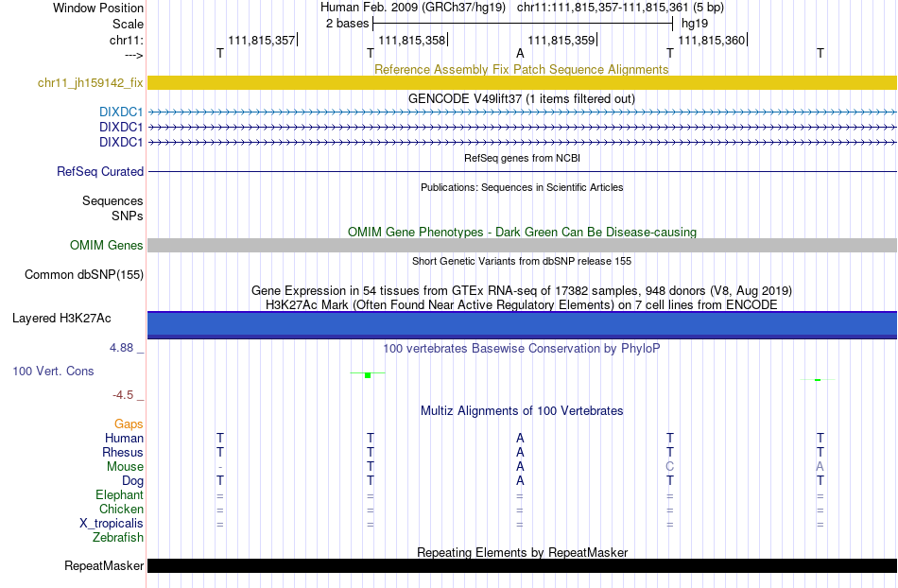Click the Zebrafish species label

[118, 538]
